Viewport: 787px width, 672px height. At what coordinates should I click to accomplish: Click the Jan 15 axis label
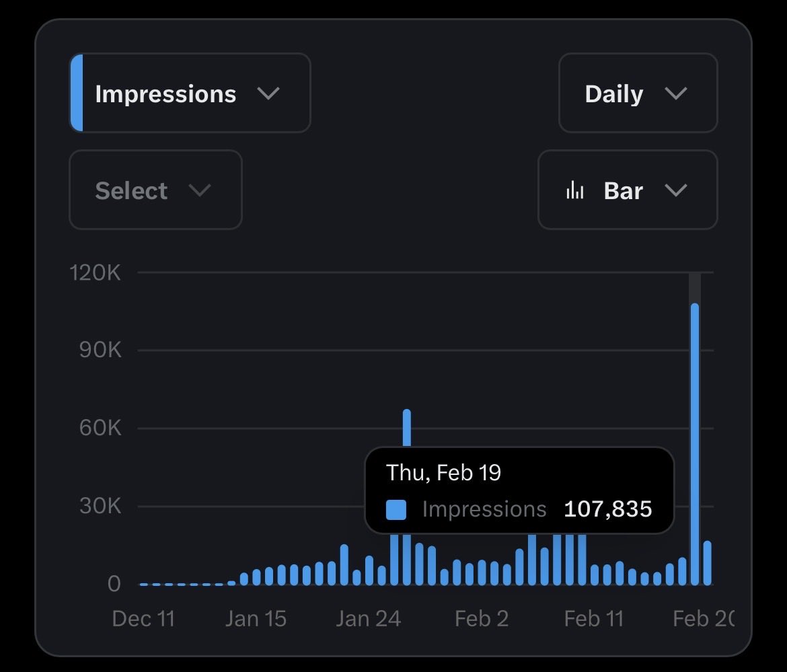[x=256, y=618]
